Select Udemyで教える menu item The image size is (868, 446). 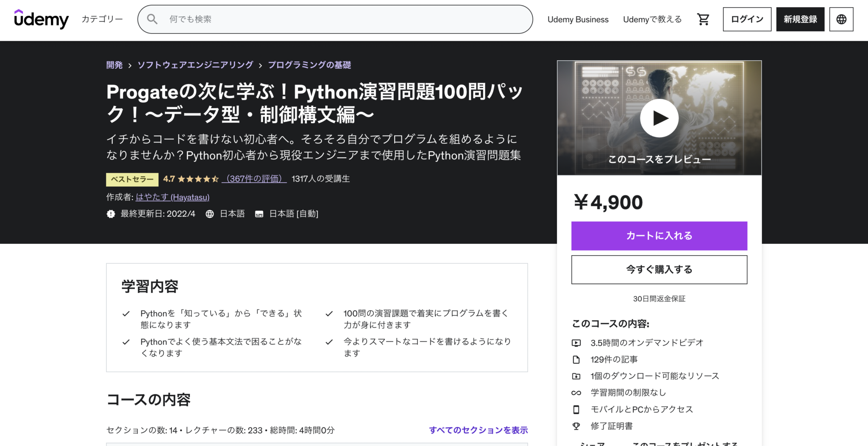[652, 20]
